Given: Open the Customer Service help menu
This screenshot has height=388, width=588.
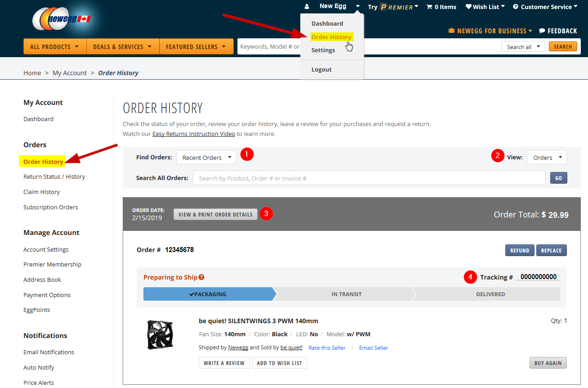Looking at the screenshot, I should (x=545, y=7).
